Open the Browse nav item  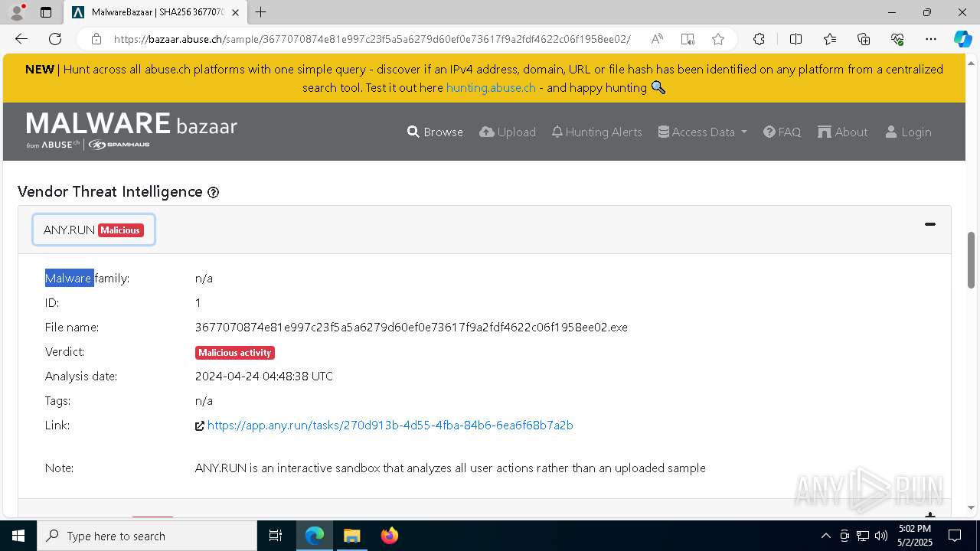pos(435,132)
